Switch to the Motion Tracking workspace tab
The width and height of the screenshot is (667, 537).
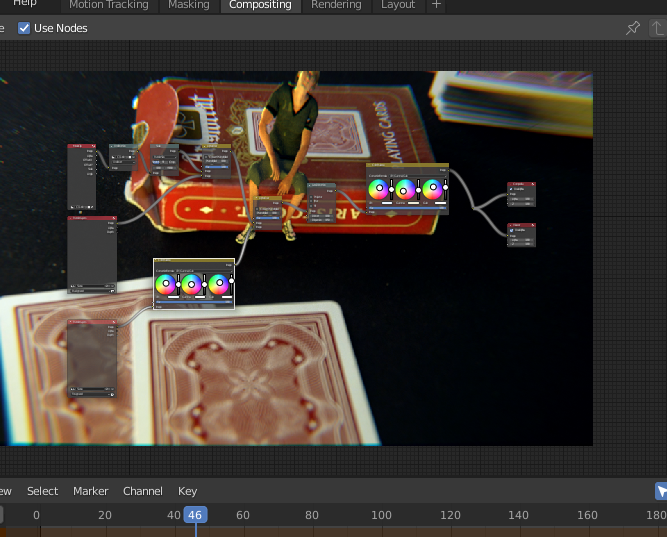pos(108,5)
